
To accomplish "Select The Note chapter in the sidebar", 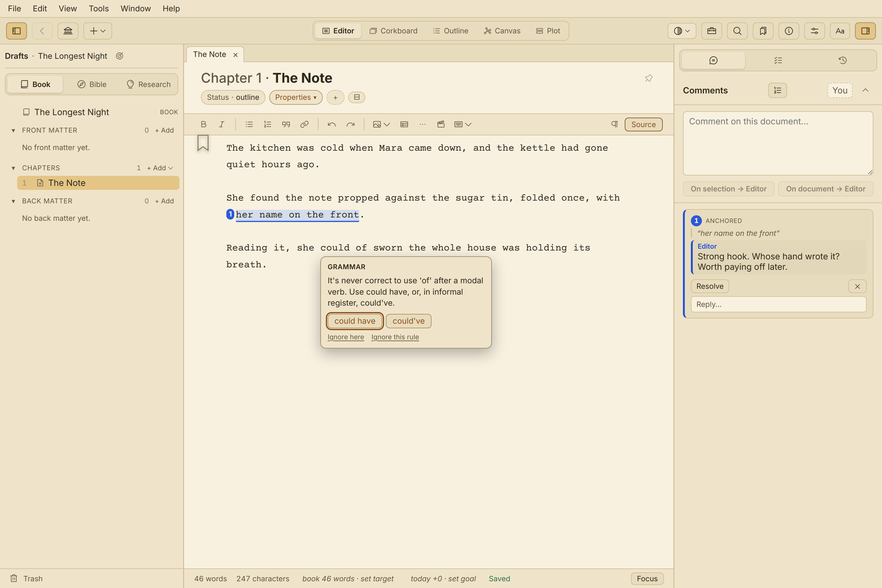I will pos(98,183).
